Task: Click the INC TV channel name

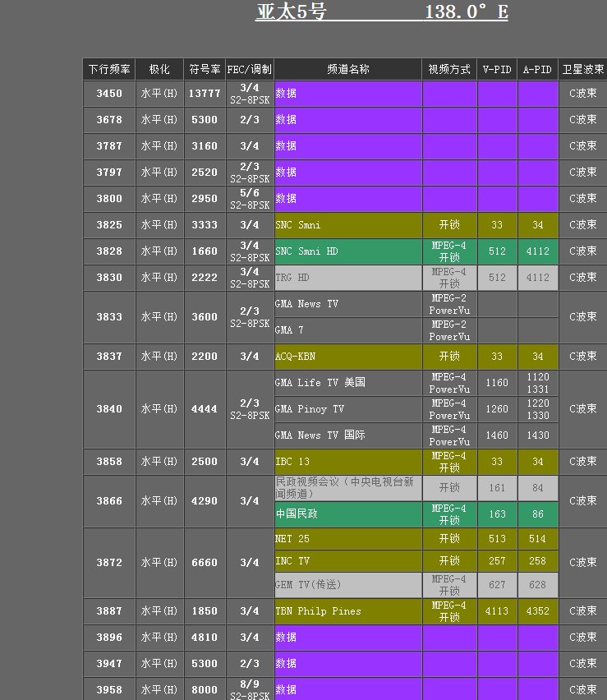Action: click(292, 561)
